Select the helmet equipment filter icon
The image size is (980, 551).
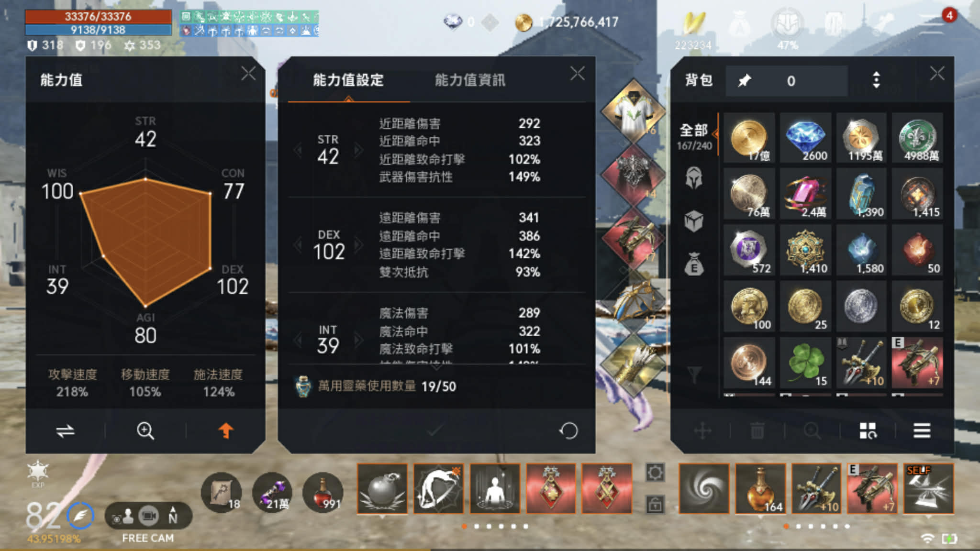tap(694, 178)
